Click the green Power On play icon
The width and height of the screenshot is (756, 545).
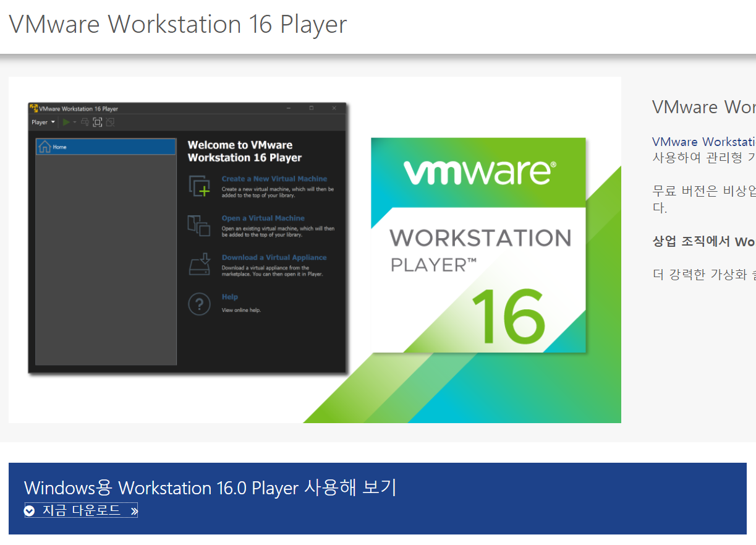tap(66, 122)
